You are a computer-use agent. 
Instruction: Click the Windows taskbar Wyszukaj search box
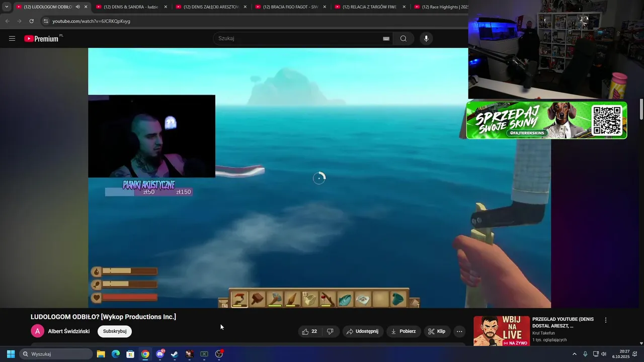[x=56, y=354]
